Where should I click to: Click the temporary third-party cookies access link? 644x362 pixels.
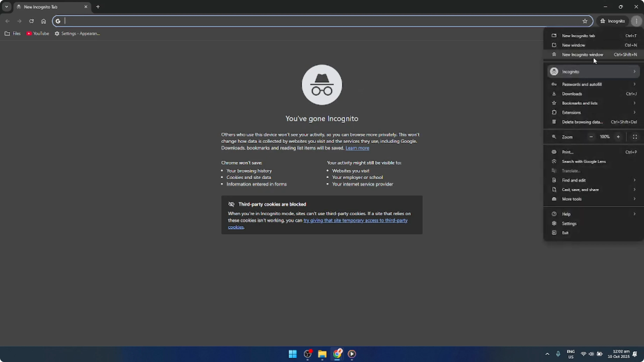pyautogui.click(x=355, y=220)
